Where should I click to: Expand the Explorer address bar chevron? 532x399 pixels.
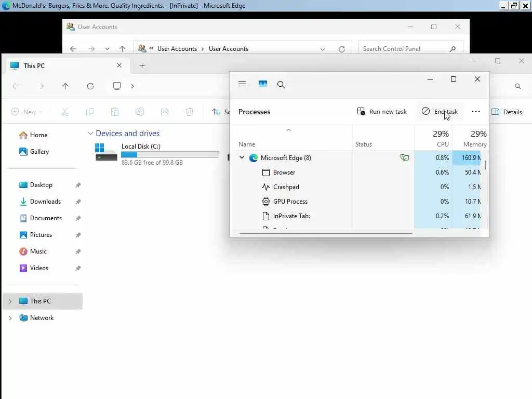(132, 86)
